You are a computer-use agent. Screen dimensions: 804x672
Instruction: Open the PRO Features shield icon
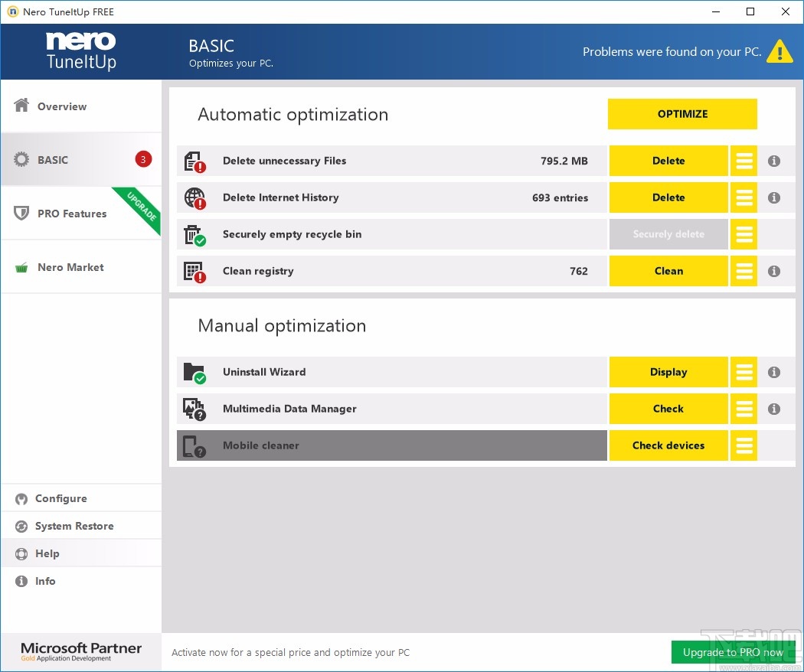[x=21, y=213]
